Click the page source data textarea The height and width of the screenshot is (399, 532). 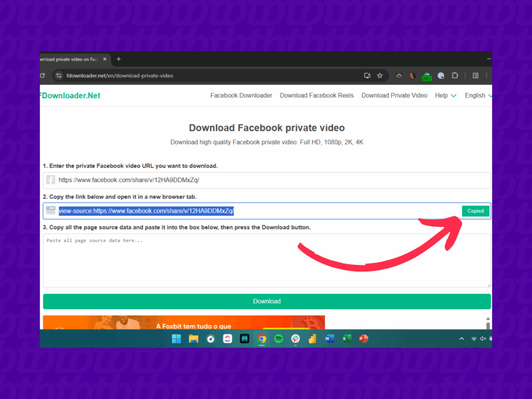267,260
